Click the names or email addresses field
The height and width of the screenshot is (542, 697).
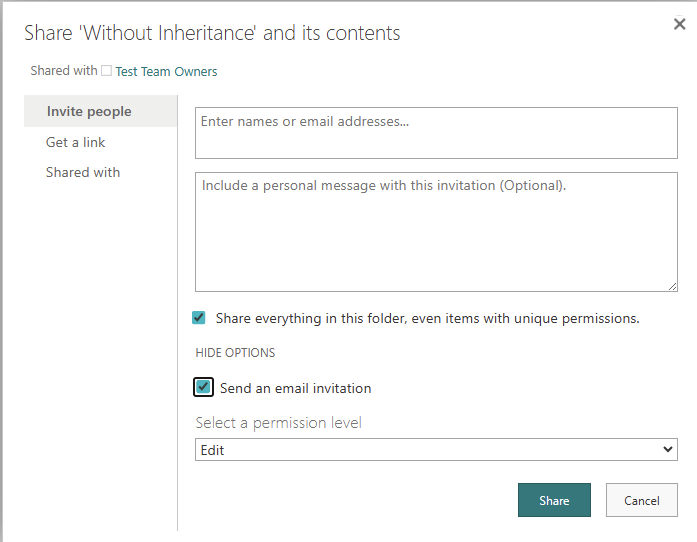436,132
